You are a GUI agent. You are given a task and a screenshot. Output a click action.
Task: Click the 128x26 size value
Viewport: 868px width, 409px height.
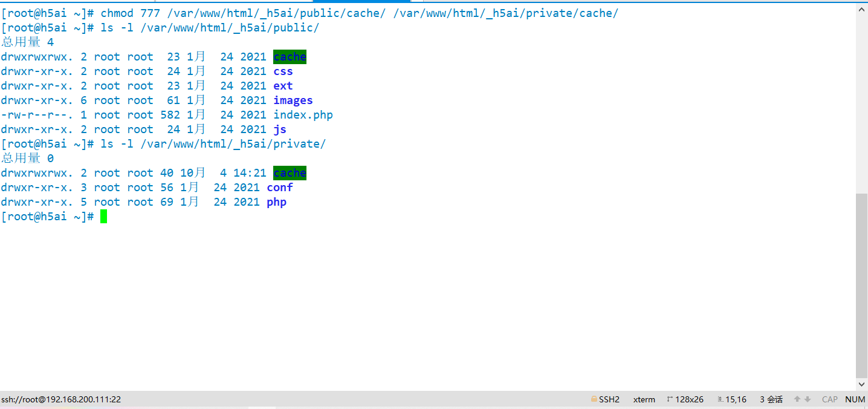[x=690, y=399]
